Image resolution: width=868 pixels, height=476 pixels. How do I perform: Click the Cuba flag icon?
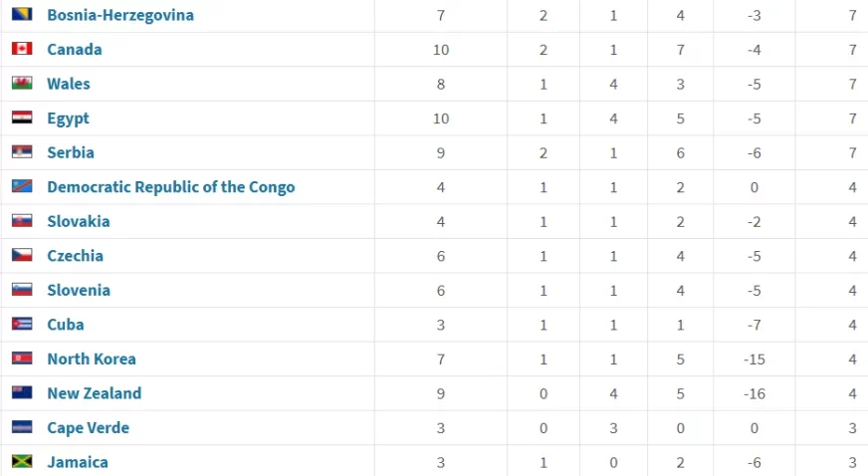point(22,324)
